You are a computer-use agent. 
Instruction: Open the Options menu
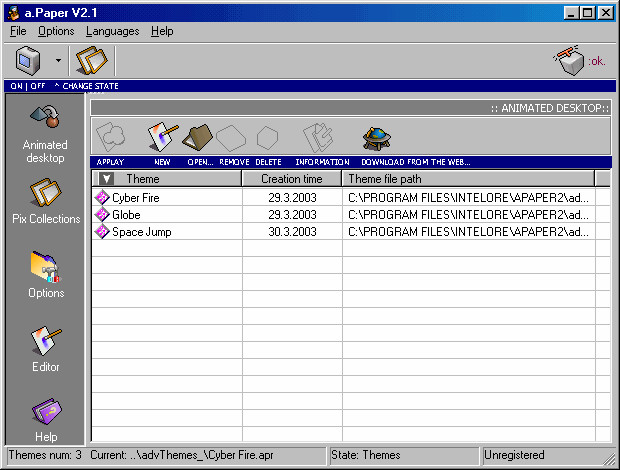click(56, 31)
